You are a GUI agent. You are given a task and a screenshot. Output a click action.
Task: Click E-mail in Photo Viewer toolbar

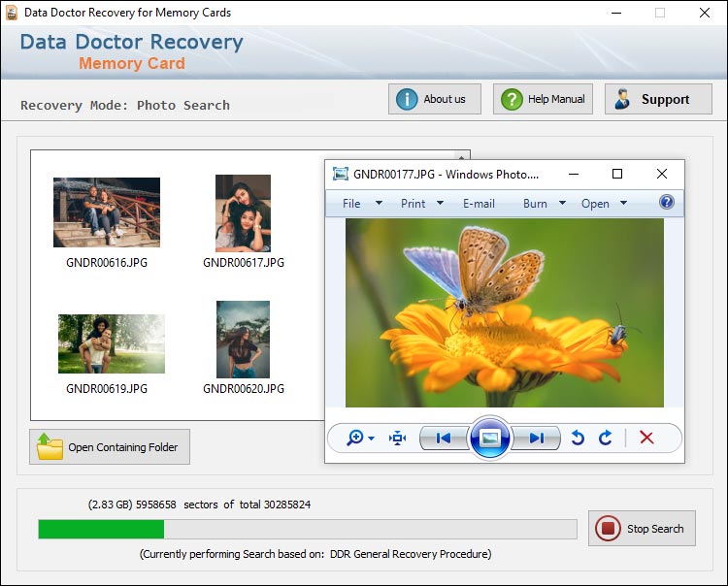point(479,204)
